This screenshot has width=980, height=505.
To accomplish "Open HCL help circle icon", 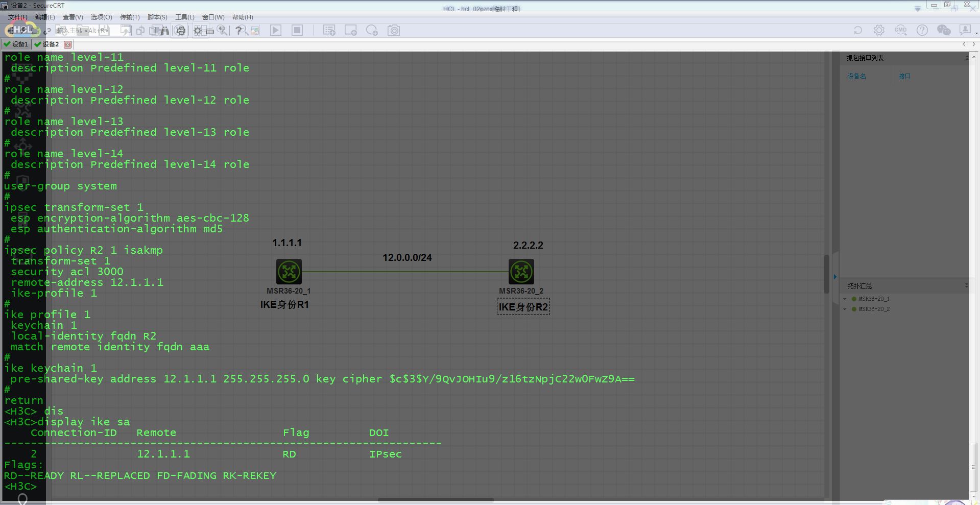I will [922, 31].
